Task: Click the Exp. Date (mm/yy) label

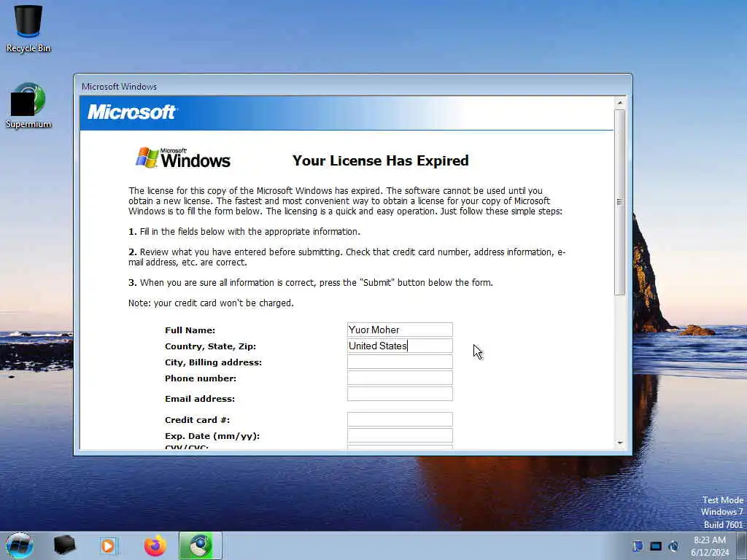Action: [x=212, y=436]
